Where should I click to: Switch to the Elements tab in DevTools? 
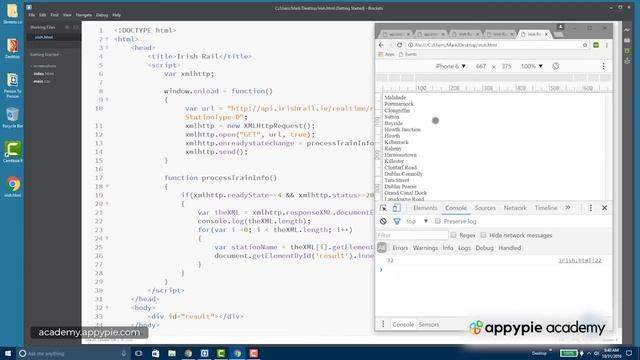pyautogui.click(x=425, y=208)
